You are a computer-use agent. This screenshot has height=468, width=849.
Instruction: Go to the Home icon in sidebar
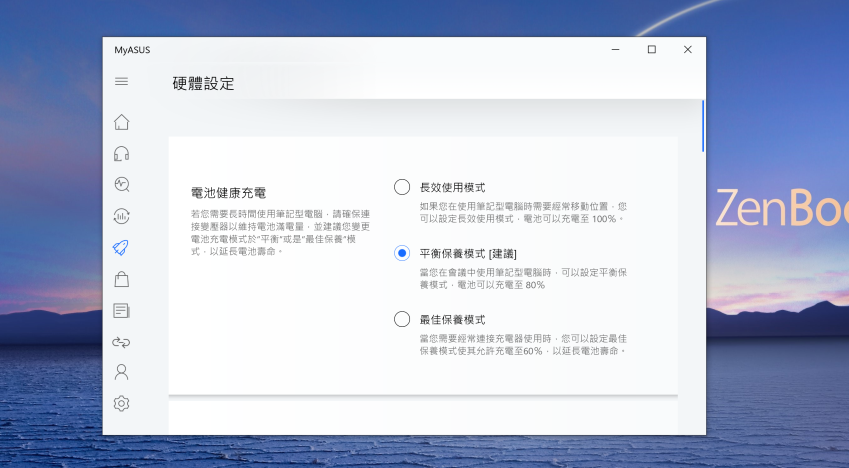pos(121,122)
